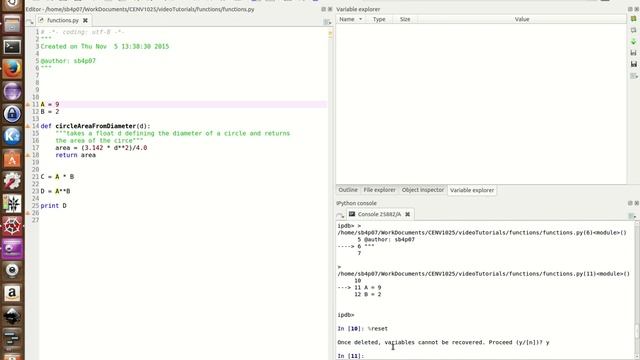The width and height of the screenshot is (640, 360).
Task: Undock the Variable explorer pane
Action: point(630,9)
